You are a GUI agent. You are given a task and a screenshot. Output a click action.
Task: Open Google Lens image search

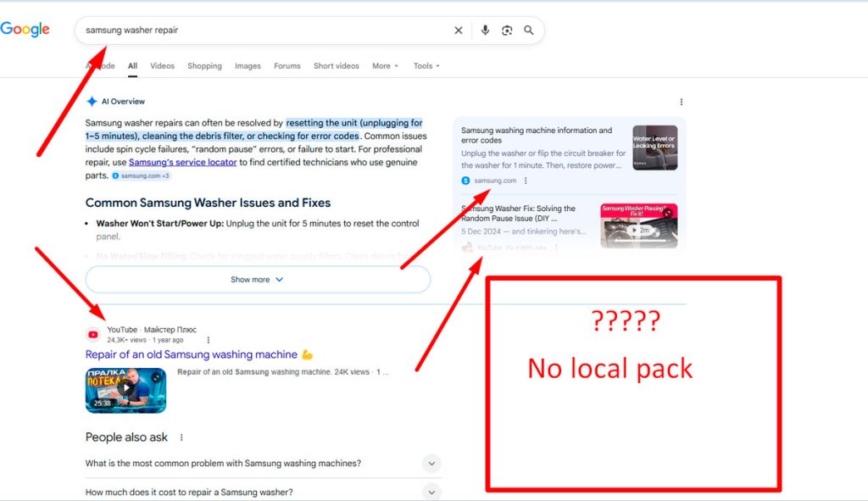(507, 31)
